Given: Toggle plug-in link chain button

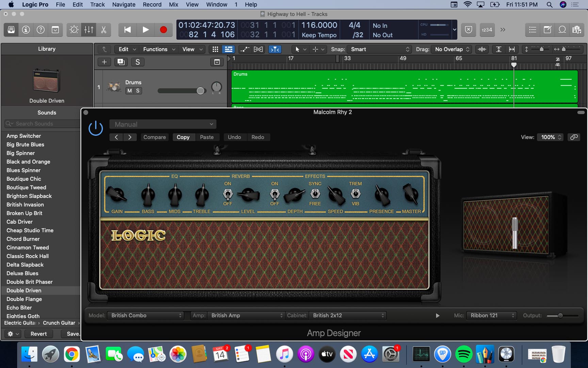Looking at the screenshot, I should (574, 137).
